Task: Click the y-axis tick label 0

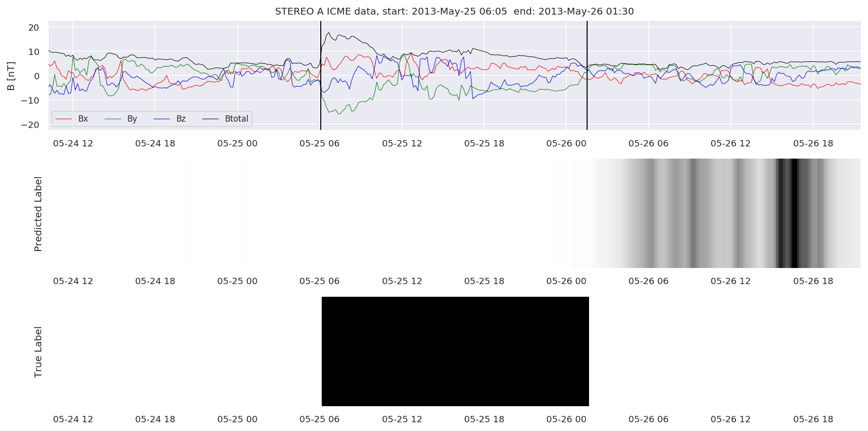Action: pos(37,76)
